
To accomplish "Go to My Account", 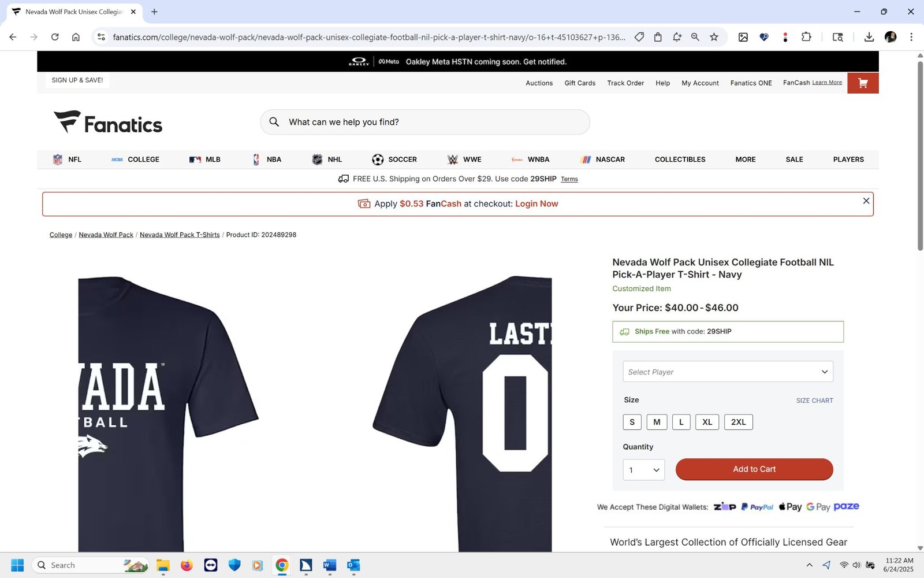I will 700,83.
